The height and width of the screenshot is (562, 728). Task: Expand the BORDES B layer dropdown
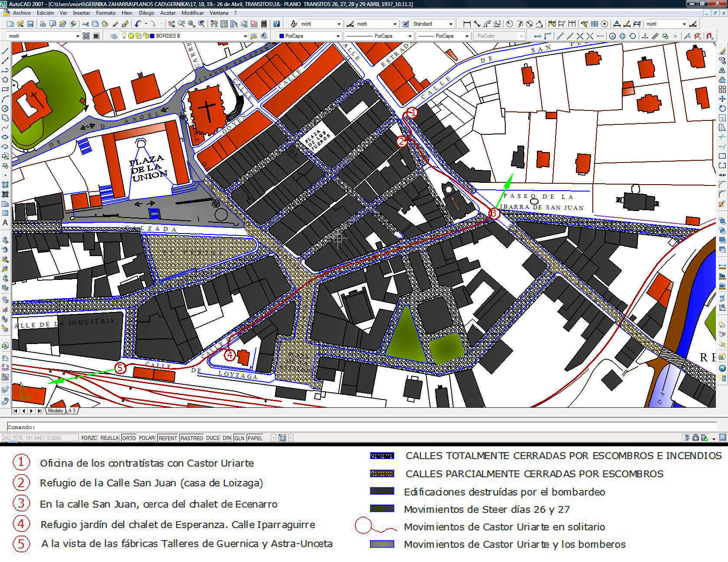[245, 36]
